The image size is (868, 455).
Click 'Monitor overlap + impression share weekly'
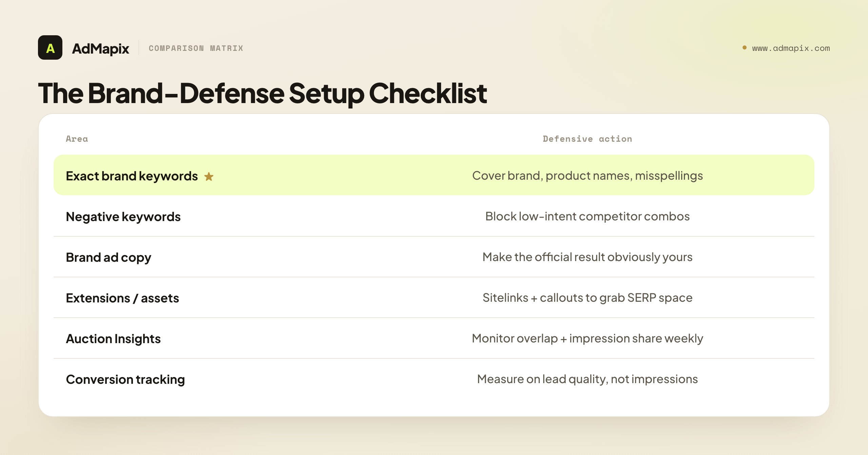click(x=588, y=338)
